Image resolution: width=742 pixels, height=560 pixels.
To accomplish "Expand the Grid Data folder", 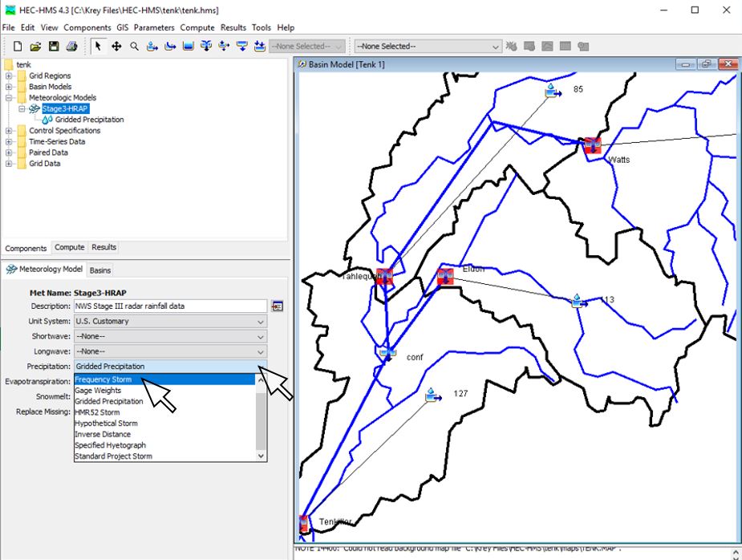I will [x=9, y=164].
